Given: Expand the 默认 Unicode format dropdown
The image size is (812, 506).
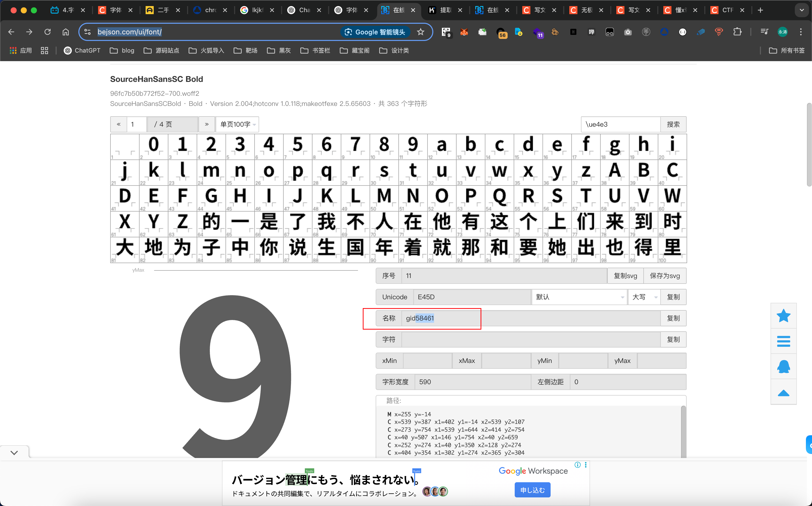Looking at the screenshot, I should click(579, 297).
